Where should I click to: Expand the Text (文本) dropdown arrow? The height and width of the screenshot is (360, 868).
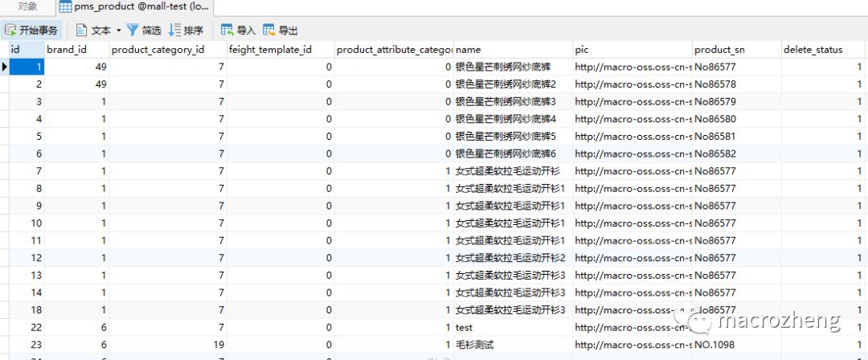click(x=118, y=30)
